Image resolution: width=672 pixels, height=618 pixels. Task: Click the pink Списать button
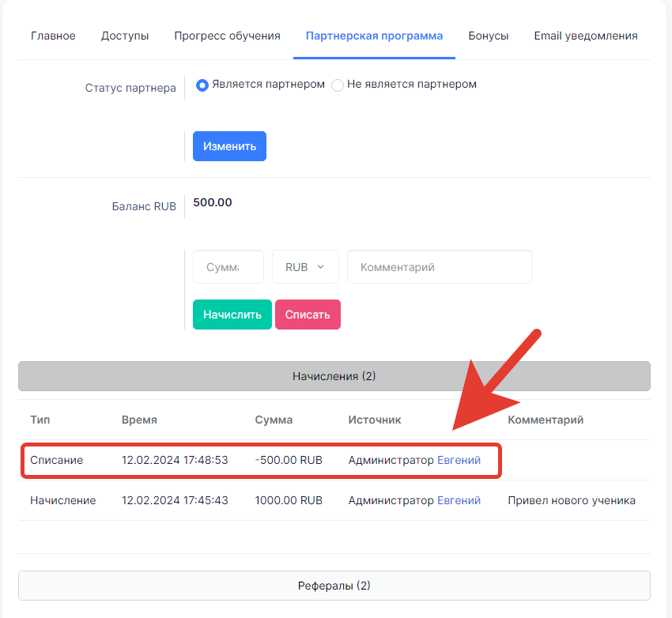pyautogui.click(x=308, y=315)
